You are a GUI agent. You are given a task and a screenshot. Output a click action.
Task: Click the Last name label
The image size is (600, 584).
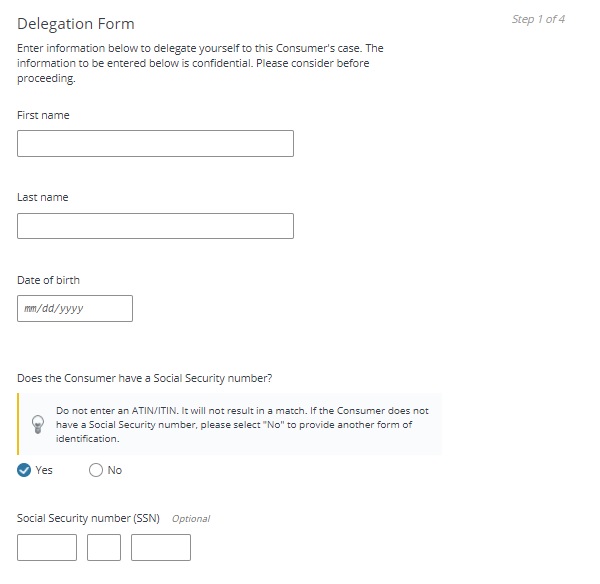43,197
